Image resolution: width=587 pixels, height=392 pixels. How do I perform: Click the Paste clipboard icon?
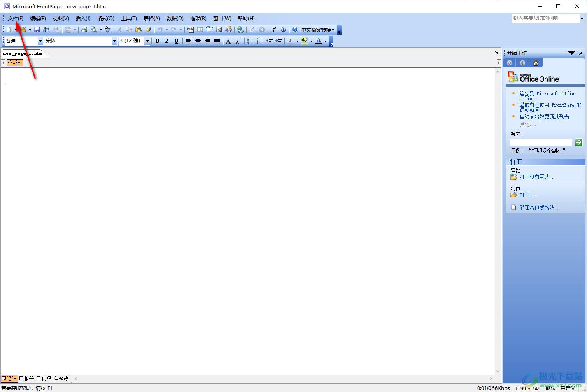(139, 30)
